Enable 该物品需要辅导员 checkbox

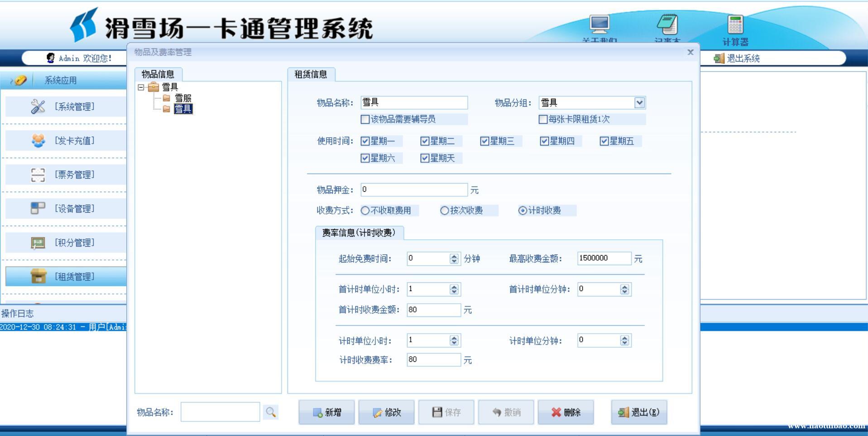(365, 119)
